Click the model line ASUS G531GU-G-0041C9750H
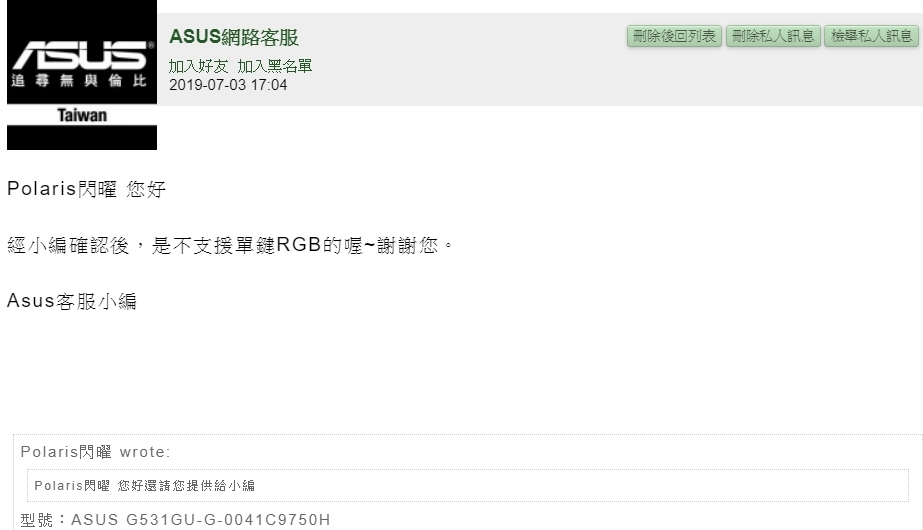 (201, 520)
